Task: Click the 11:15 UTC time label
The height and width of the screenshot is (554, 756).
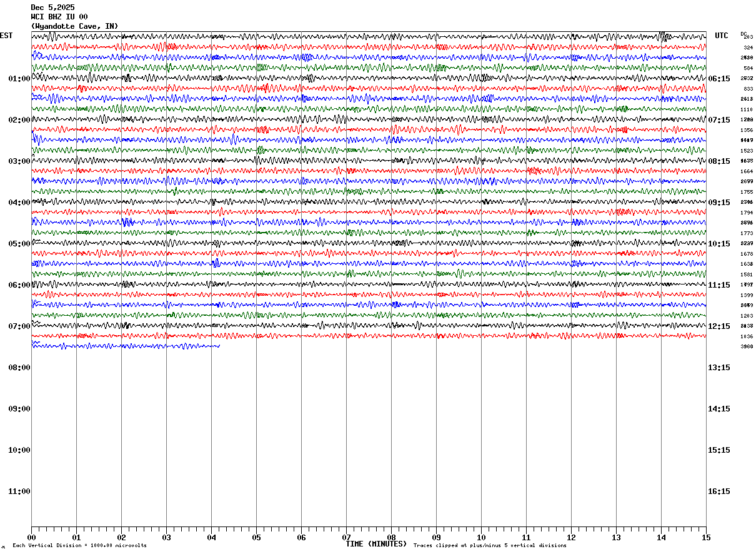Action: [x=719, y=285]
